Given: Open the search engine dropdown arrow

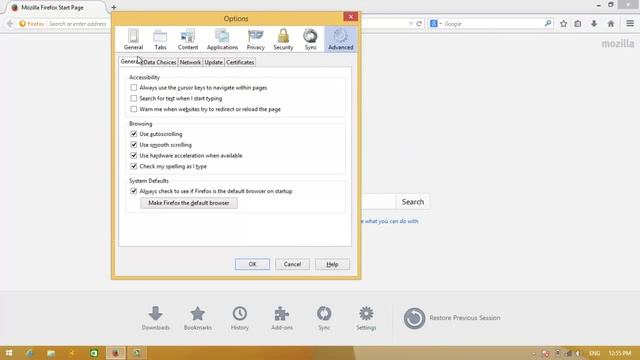Looking at the screenshot, I should (x=440, y=24).
